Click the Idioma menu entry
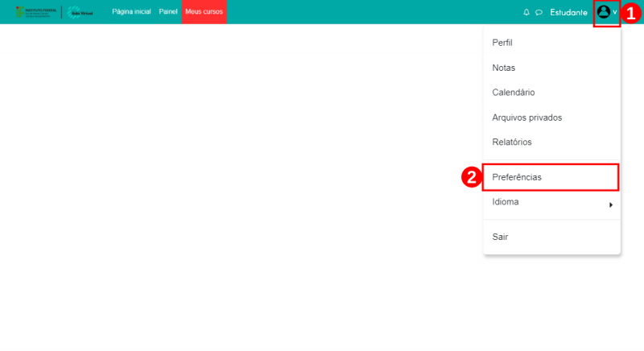The width and height of the screenshot is (644, 351). (x=551, y=202)
